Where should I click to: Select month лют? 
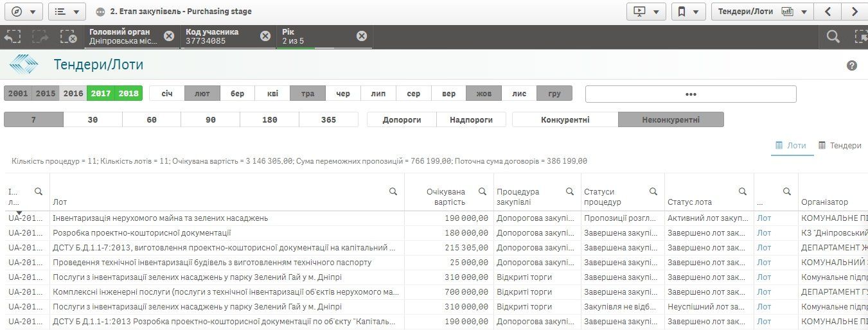click(x=202, y=94)
